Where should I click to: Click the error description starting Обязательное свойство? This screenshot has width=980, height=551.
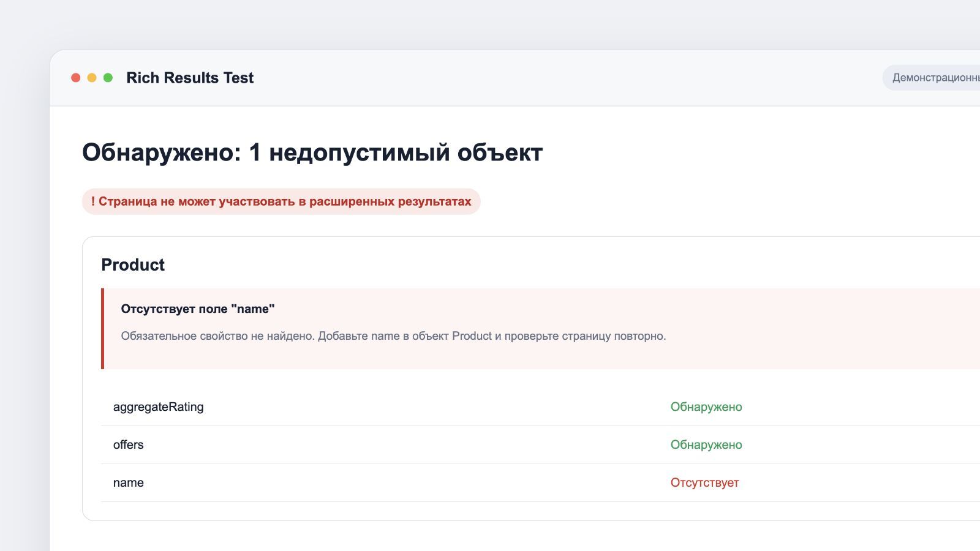coord(393,335)
